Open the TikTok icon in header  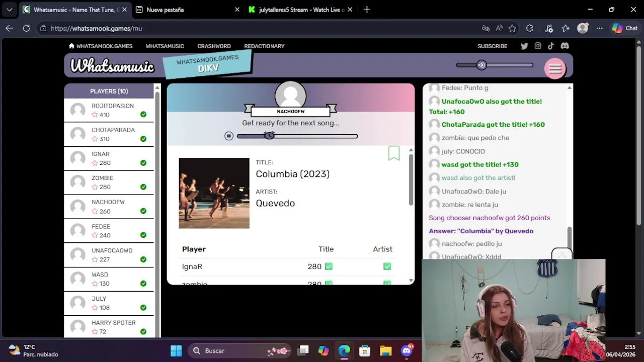(x=551, y=46)
